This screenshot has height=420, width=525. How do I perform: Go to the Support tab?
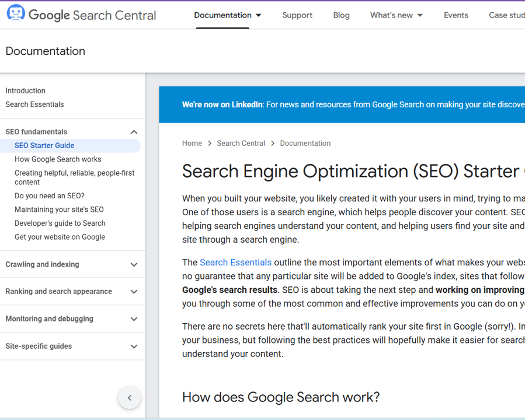[x=297, y=15]
